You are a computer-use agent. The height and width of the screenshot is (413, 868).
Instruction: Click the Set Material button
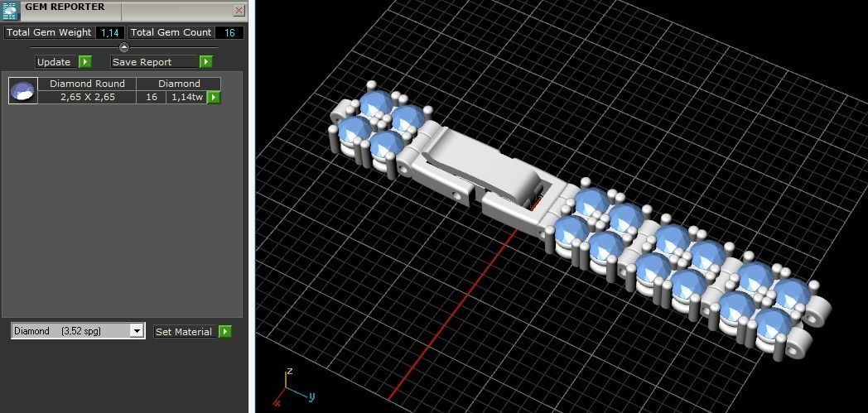tap(185, 332)
